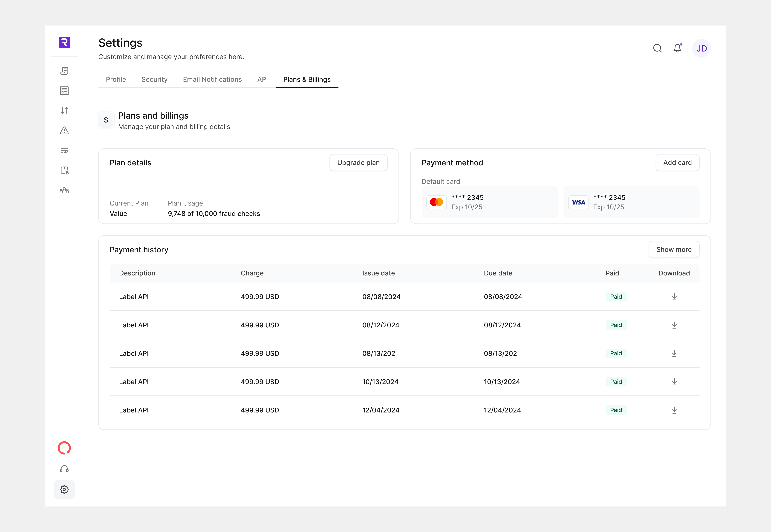
Task: Click Label API in the 08/08/2024 row
Action: [134, 297]
